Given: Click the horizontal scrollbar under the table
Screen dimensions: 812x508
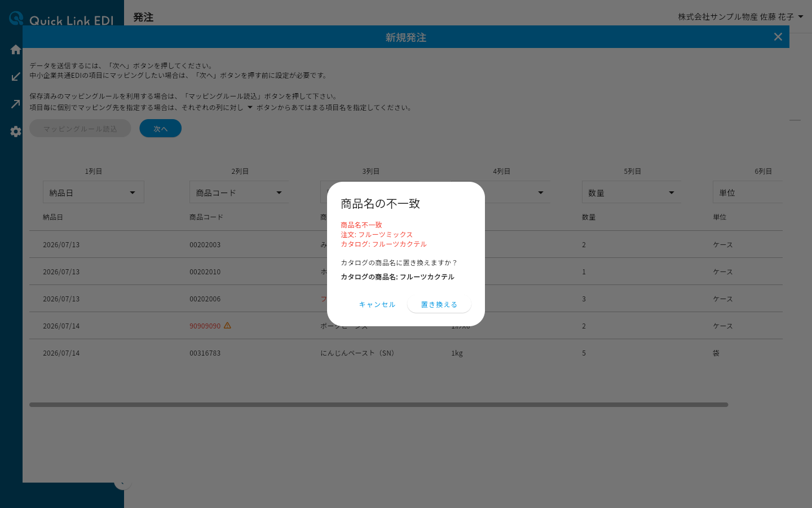Looking at the screenshot, I should 379,405.
